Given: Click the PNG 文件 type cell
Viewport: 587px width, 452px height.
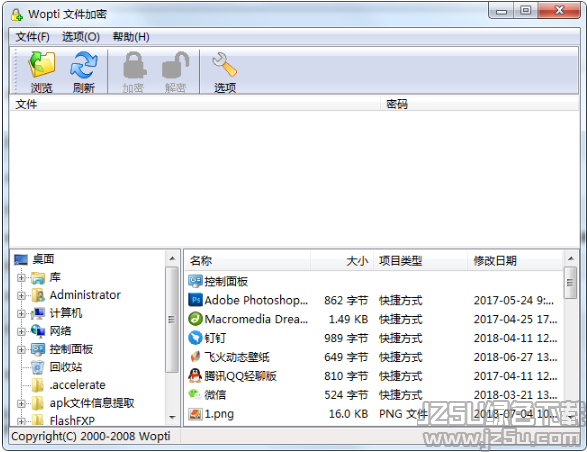Looking at the screenshot, I should (x=403, y=414).
